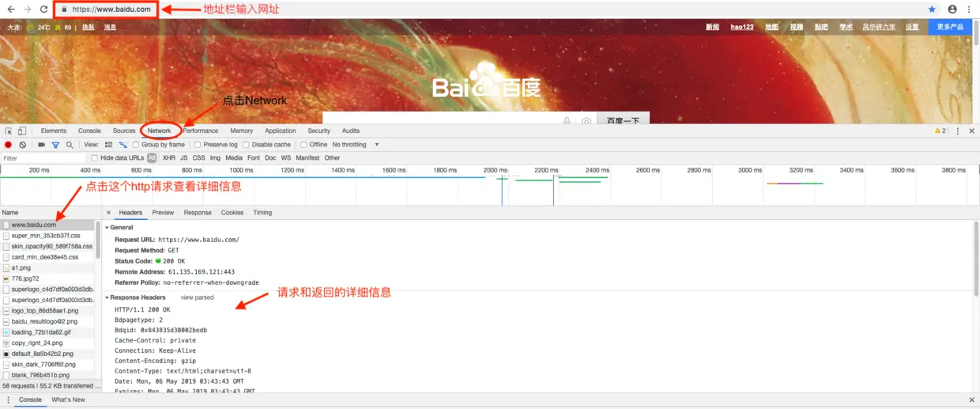980x409 pixels.
Task: Bookmark this page with star icon
Action: point(932,9)
